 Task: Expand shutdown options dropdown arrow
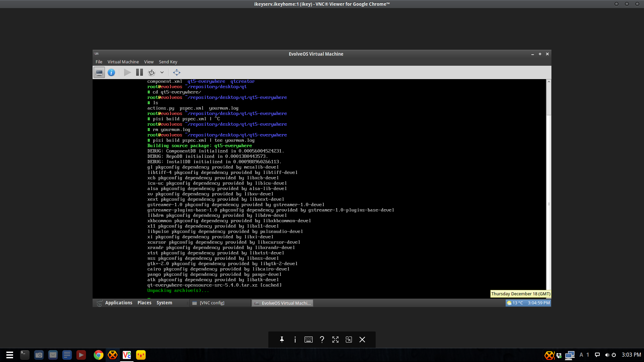click(x=162, y=72)
